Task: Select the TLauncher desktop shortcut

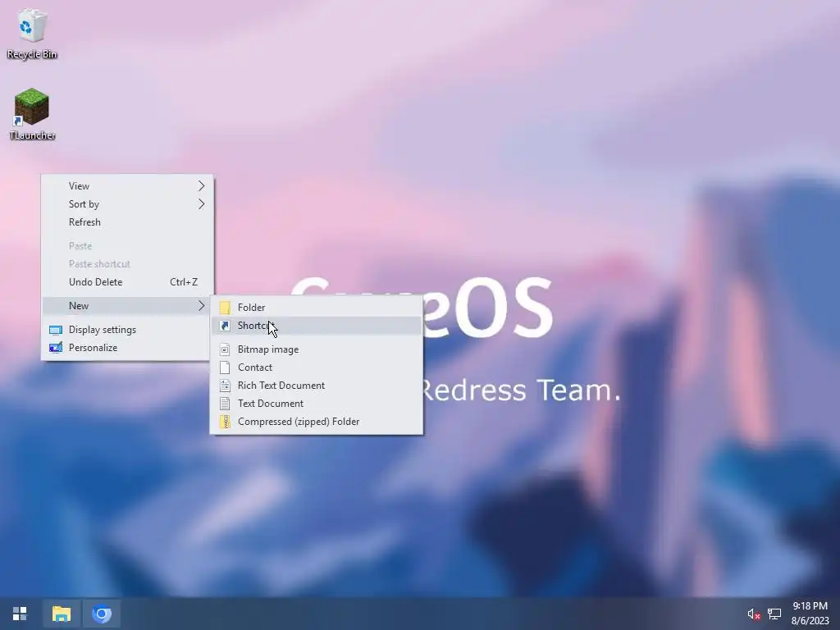Action: (32, 114)
